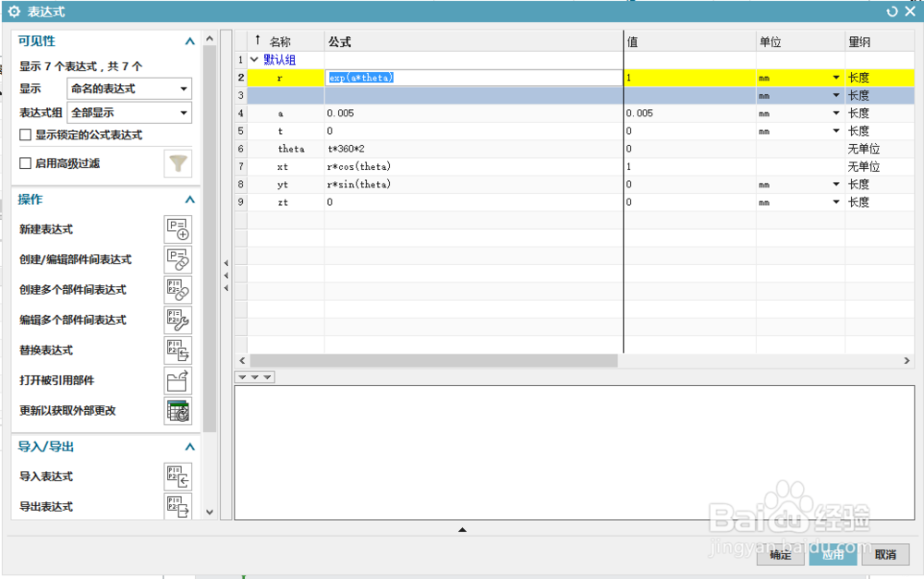Viewport: 924px width, 579px height.
Task: Click the Import Expressions (导入表达式) icon
Action: click(x=177, y=476)
